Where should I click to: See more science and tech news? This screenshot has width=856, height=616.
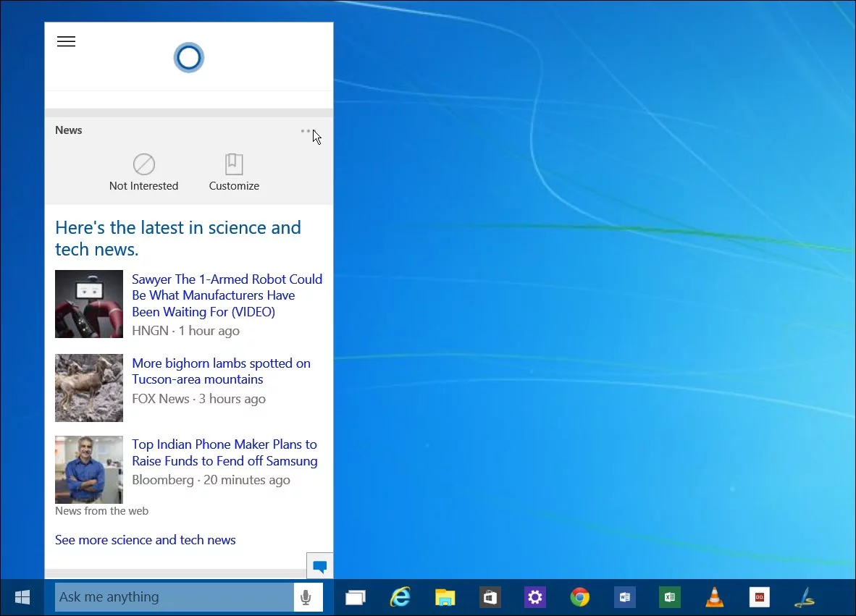(146, 539)
